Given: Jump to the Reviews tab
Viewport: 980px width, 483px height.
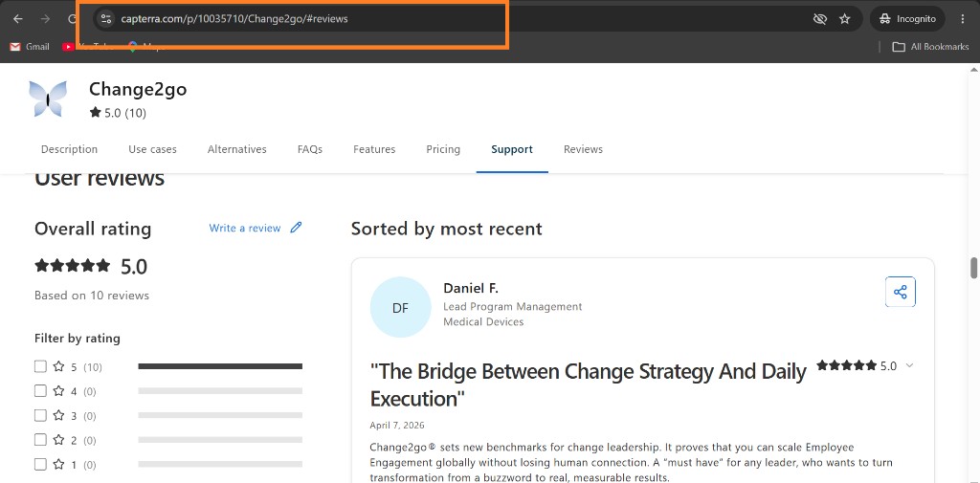Looking at the screenshot, I should (x=583, y=149).
